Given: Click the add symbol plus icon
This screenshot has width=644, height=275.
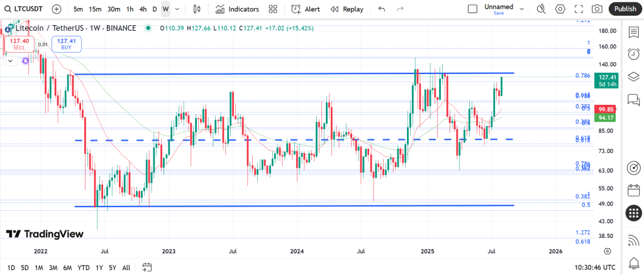Looking at the screenshot, I should point(57,9).
